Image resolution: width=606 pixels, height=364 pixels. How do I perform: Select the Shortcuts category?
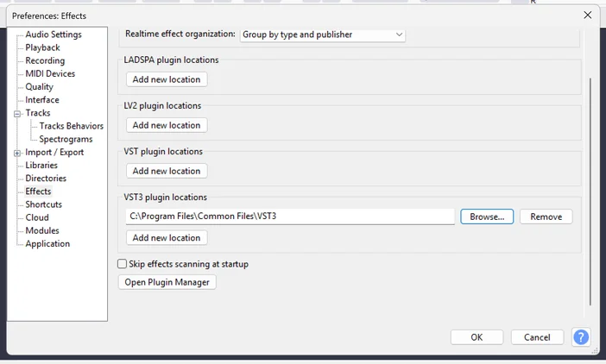tap(43, 204)
